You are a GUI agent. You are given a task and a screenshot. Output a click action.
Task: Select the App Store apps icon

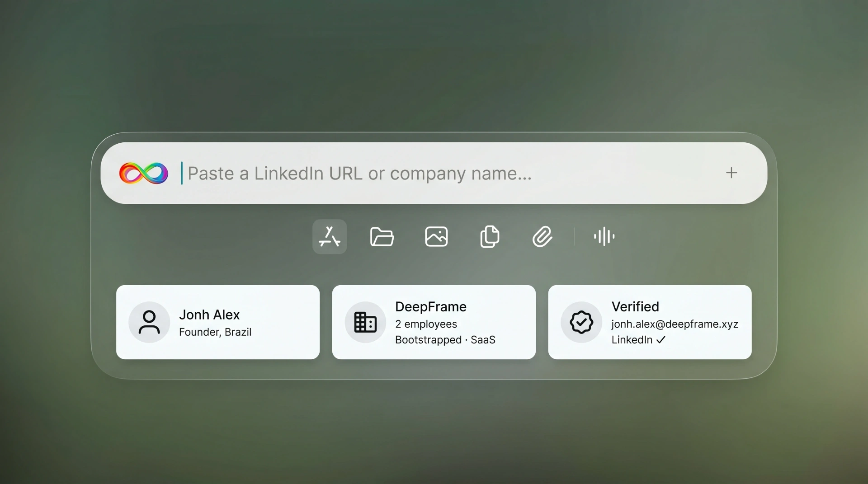330,236
